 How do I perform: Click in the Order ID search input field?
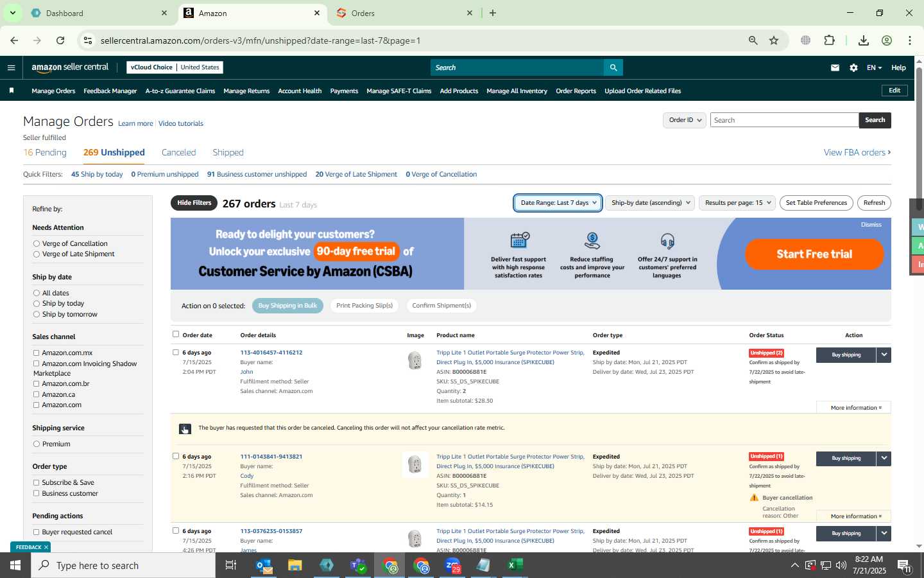pos(784,120)
